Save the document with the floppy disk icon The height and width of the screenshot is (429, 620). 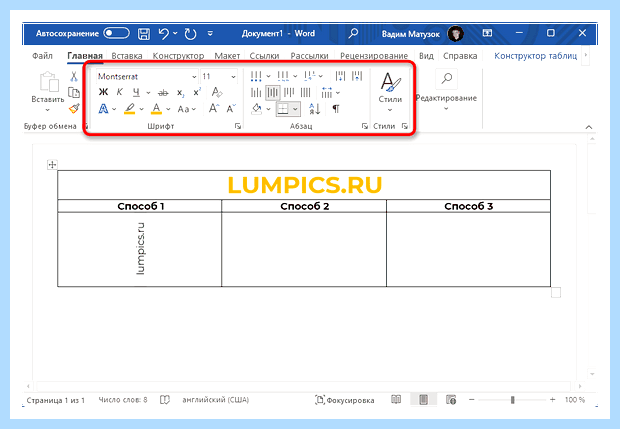click(x=144, y=34)
